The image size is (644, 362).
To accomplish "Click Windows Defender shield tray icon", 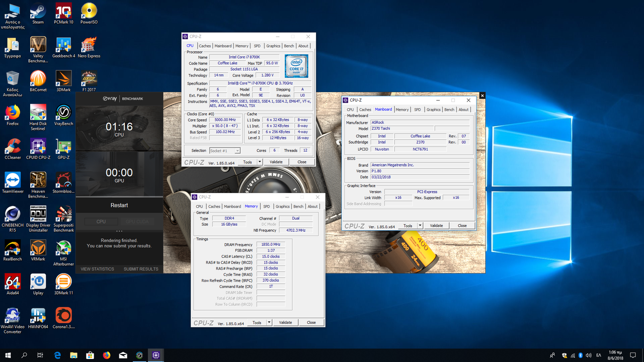I will point(565,355).
